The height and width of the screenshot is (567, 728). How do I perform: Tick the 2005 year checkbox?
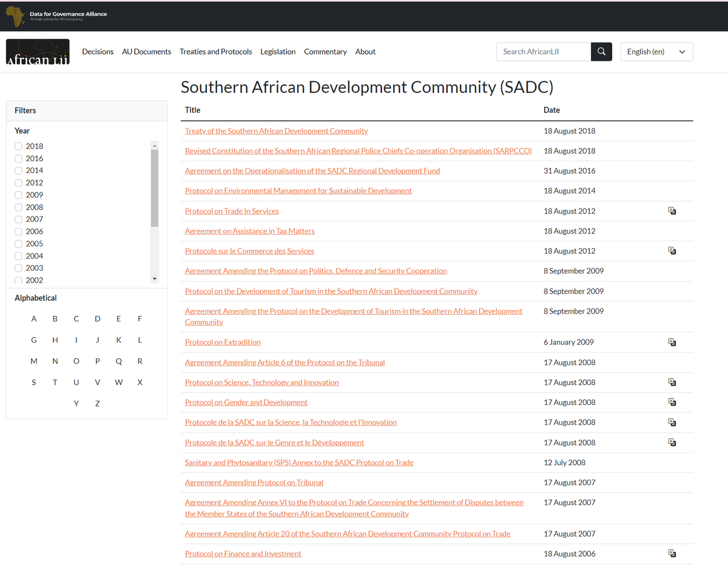point(19,243)
